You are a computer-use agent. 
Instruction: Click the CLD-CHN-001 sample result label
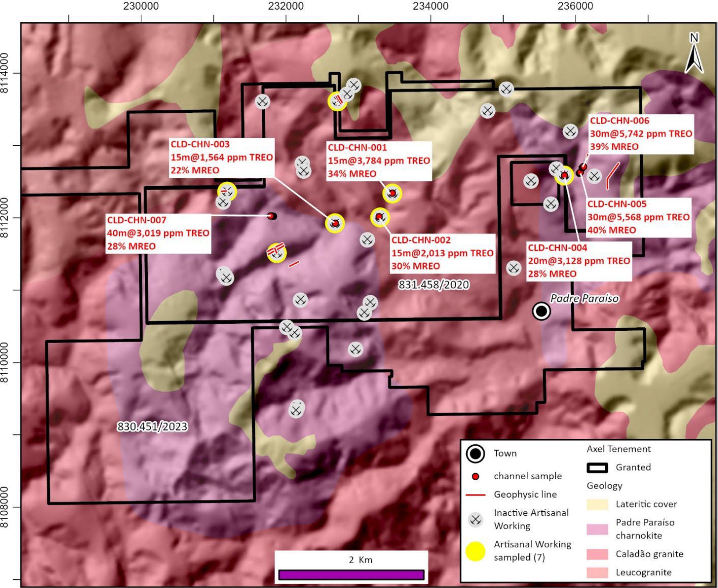[379, 161]
